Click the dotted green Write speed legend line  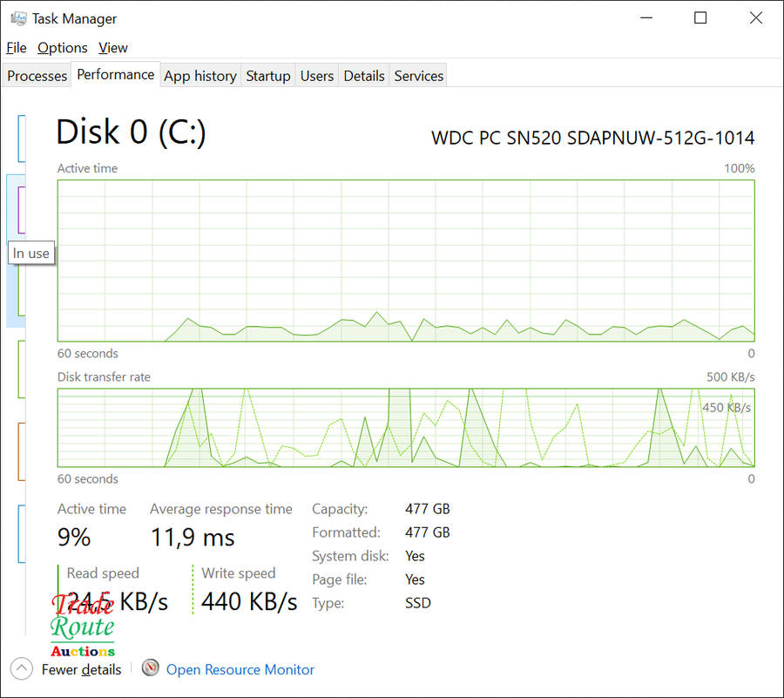pos(193,589)
